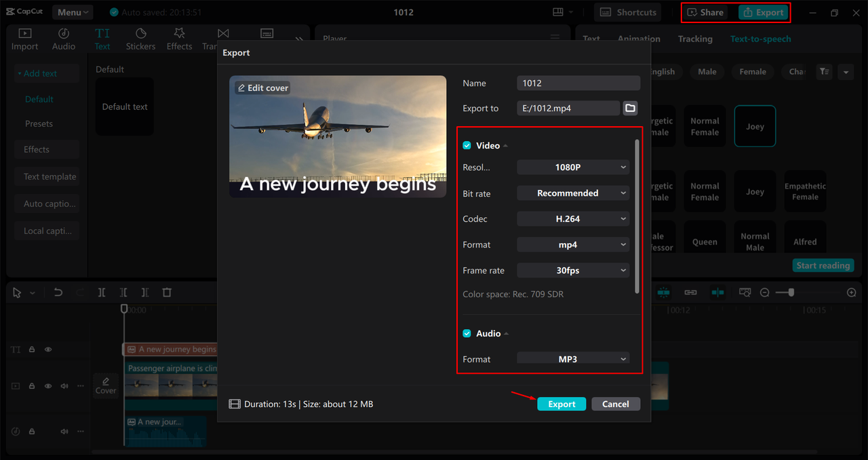Image resolution: width=868 pixels, height=460 pixels.
Task: Select Text template in the sidebar
Action: click(x=47, y=176)
